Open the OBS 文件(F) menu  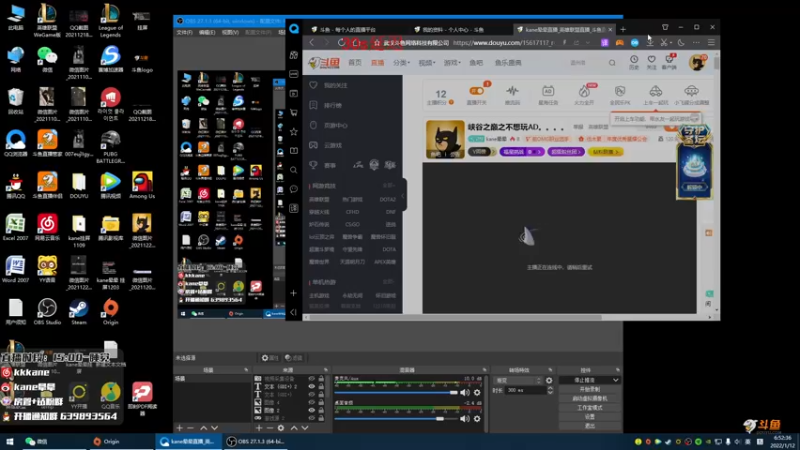(184, 32)
